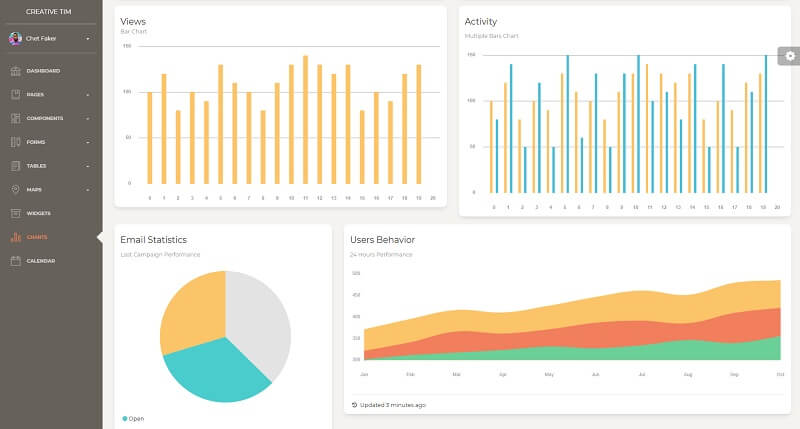Expand the Forms submenu arrow
The height and width of the screenshot is (429, 800).
tap(88, 142)
